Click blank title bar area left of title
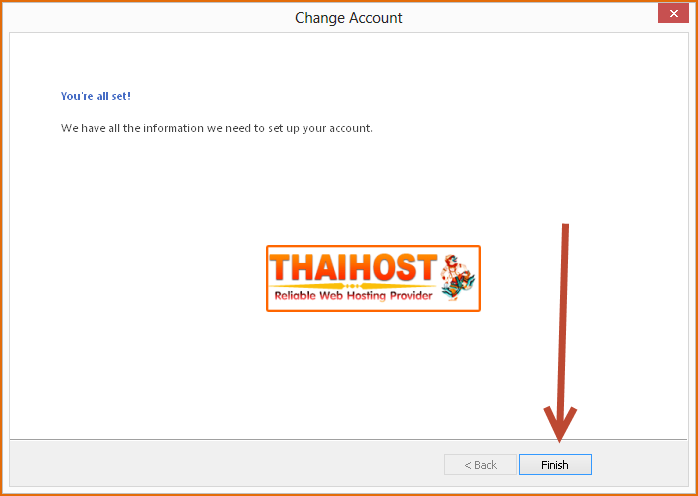The height and width of the screenshot is (496, 698). (147, 18)
